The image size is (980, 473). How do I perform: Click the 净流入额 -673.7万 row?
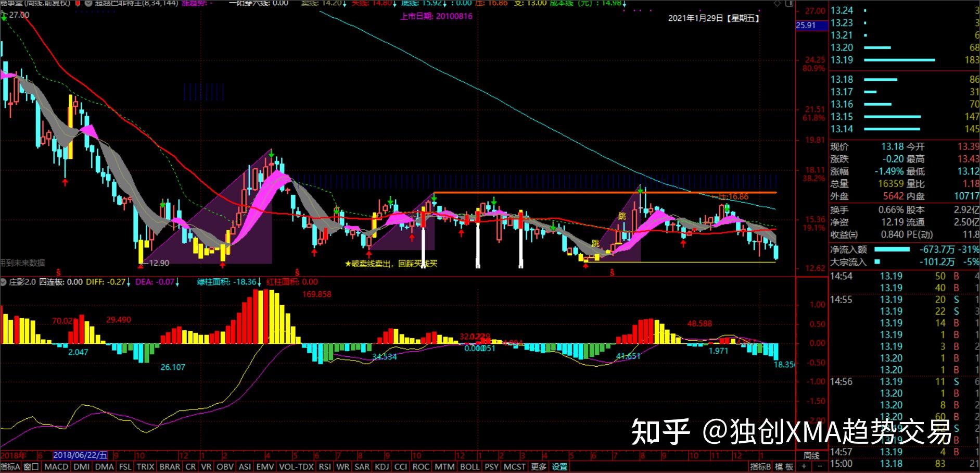pos(905,250)
